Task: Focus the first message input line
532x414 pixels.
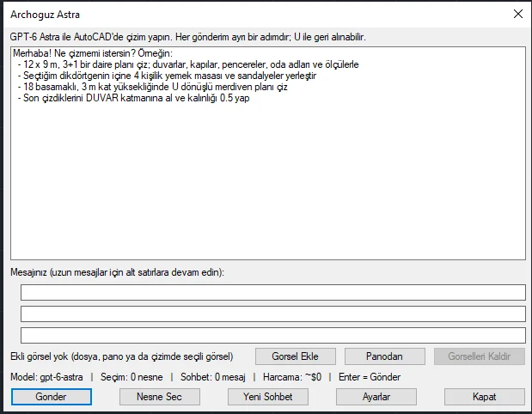Action: tap(273, 292)
